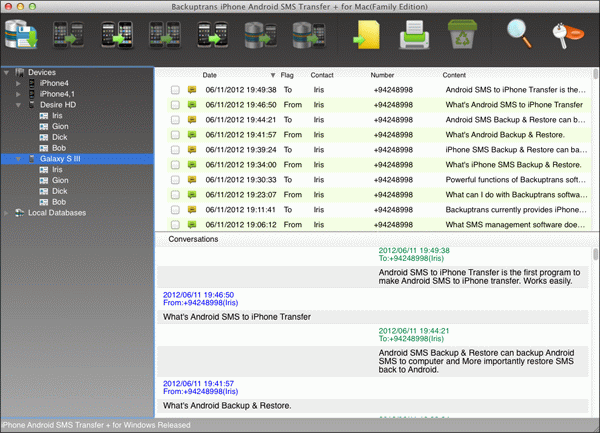Screen dimensions: 600x433
Task: Click the conversation timestamp 2012/06/11 19:49:38
Action: 414,250
